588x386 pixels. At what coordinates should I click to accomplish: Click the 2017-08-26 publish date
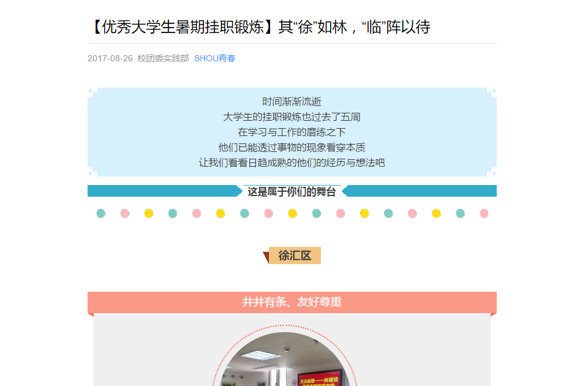[110, 59]
